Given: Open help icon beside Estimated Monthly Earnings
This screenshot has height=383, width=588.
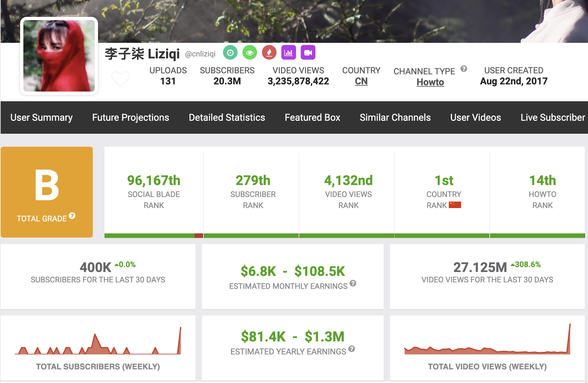Looking at the screenshot, I should pyautogui.click(x=353, y=283).
